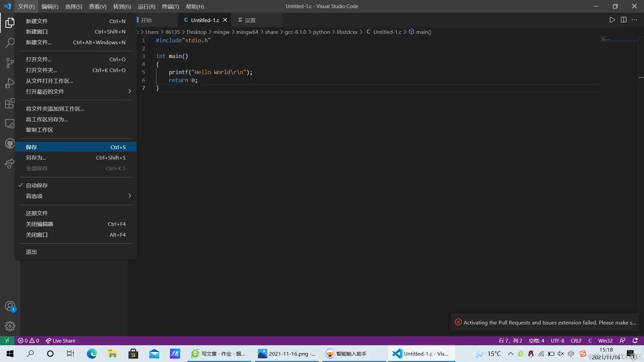Click UTF-8 encoding in status bar

557,341
